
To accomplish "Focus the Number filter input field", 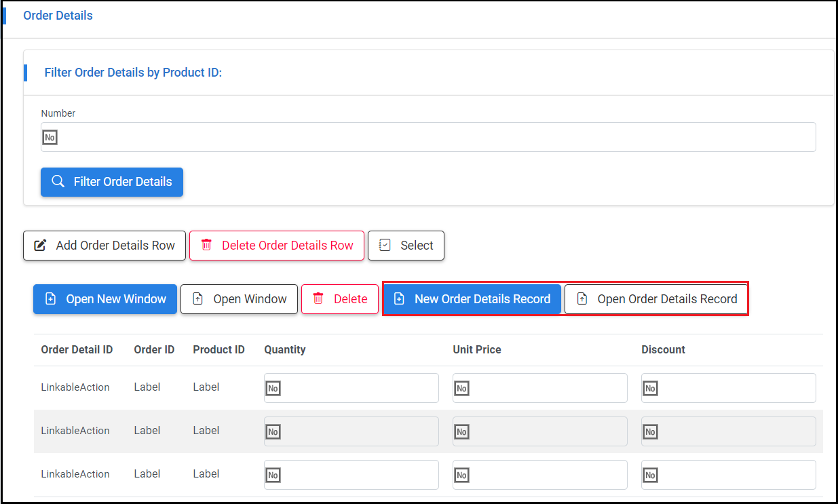I will 428,137.
